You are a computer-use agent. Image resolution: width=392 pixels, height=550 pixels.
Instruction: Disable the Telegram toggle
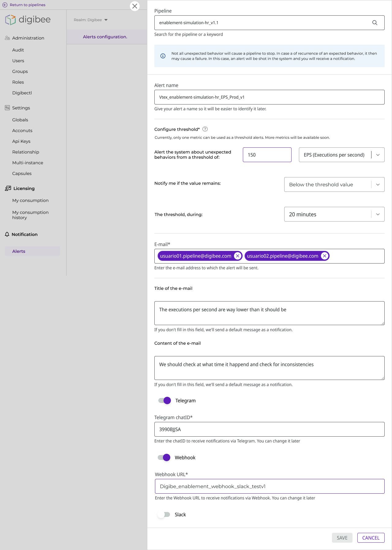coord(164,400)
